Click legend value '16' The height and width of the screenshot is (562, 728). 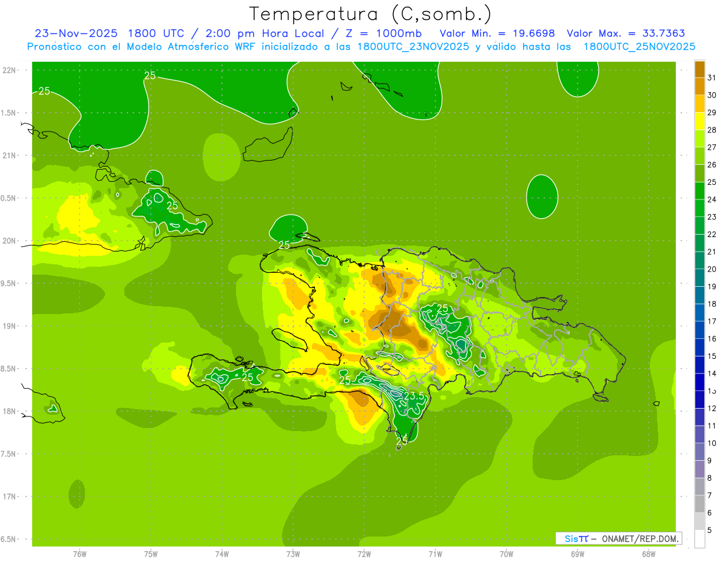(712, 339)
